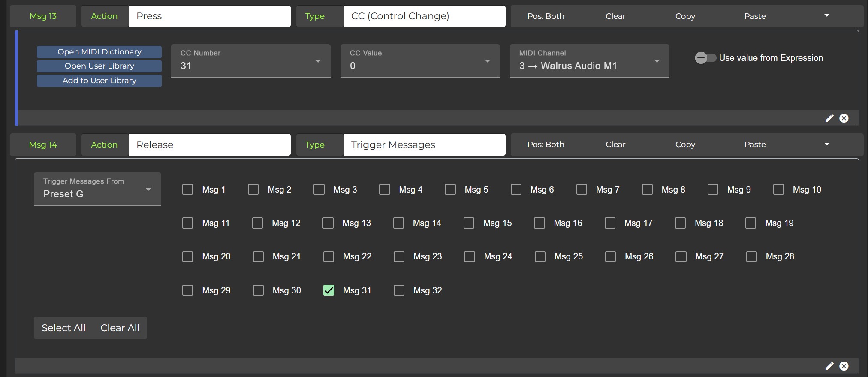This screenshot has width=868, height=377.
Task: Click Copy in the Msg 13 row
Action: [685, 16]
